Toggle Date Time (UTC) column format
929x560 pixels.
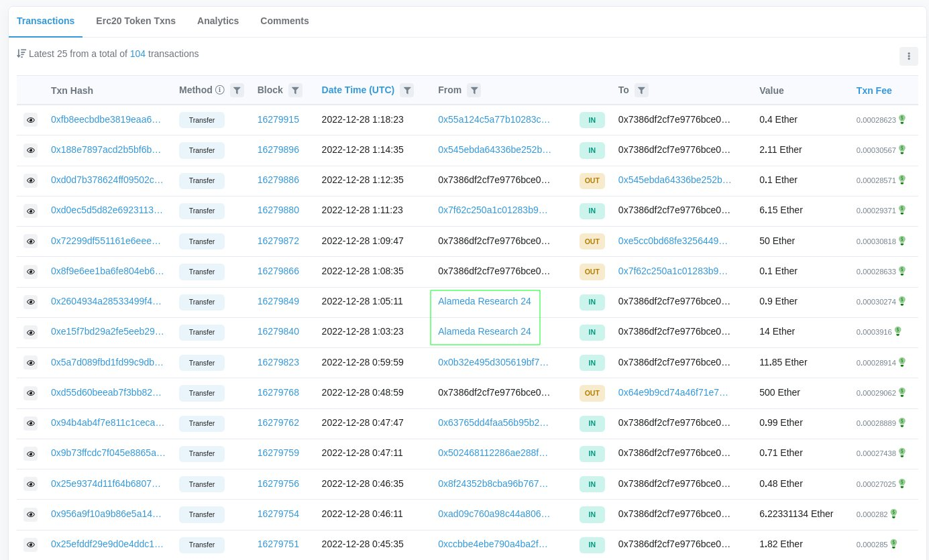point(358,91)
